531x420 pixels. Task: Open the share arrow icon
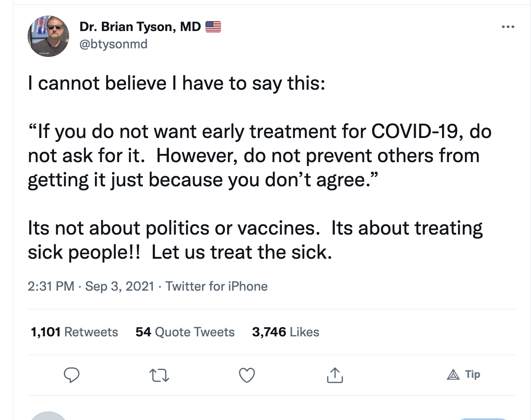(335, 376)
